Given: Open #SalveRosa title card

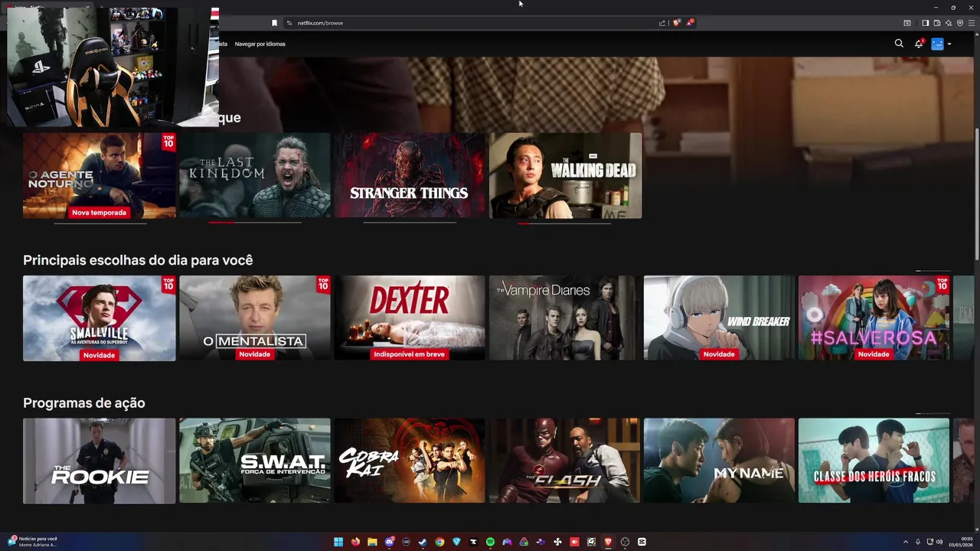Looking at the screenshot, I should click(874, 318).
